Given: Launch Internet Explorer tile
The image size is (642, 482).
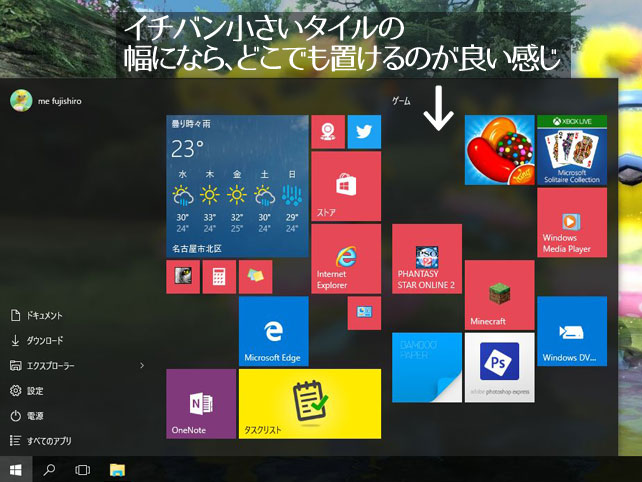Looking at the screenshot, I should [x=346, y=259].
